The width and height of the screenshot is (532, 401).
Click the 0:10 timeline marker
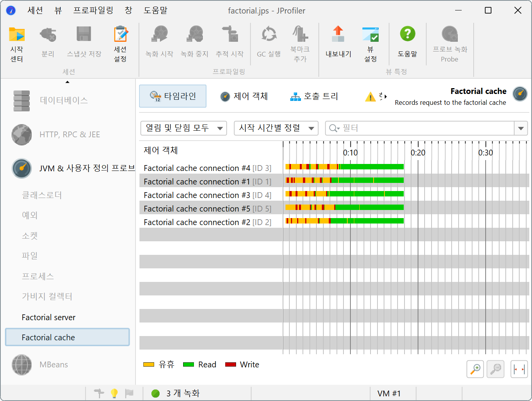click(350, 153)
